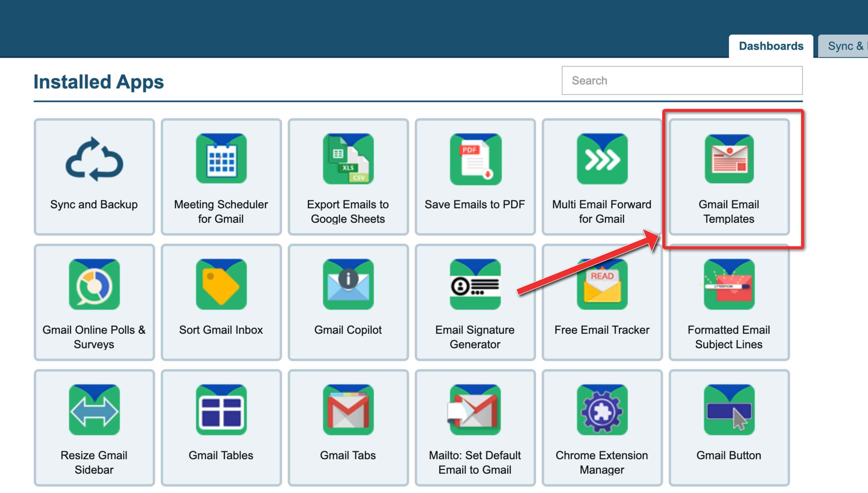Select the 'Sort Gmail Inbox' label
Screen dimensions: 868x493
[221, 330]
